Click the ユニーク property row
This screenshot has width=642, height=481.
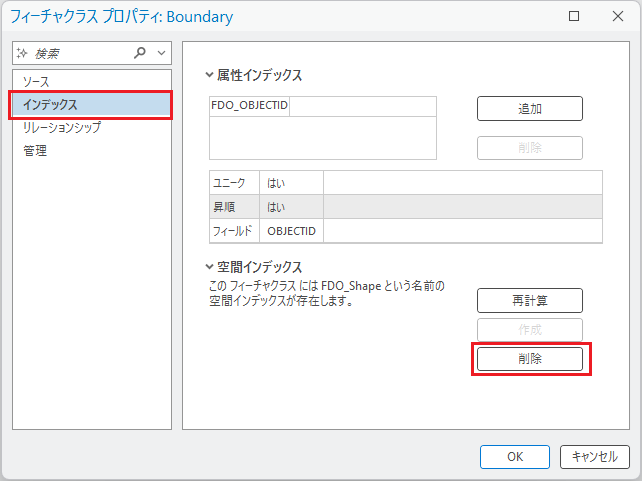pos(404,182)
